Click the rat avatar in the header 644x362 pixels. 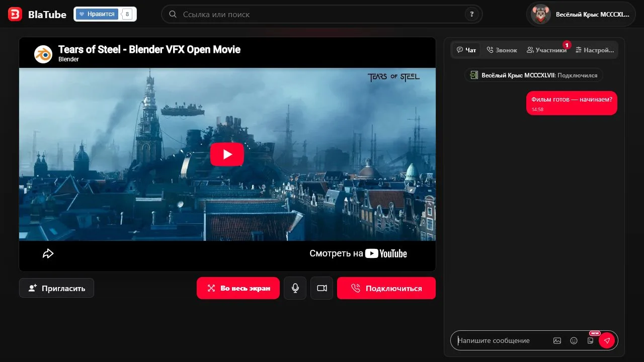[541, 14]
